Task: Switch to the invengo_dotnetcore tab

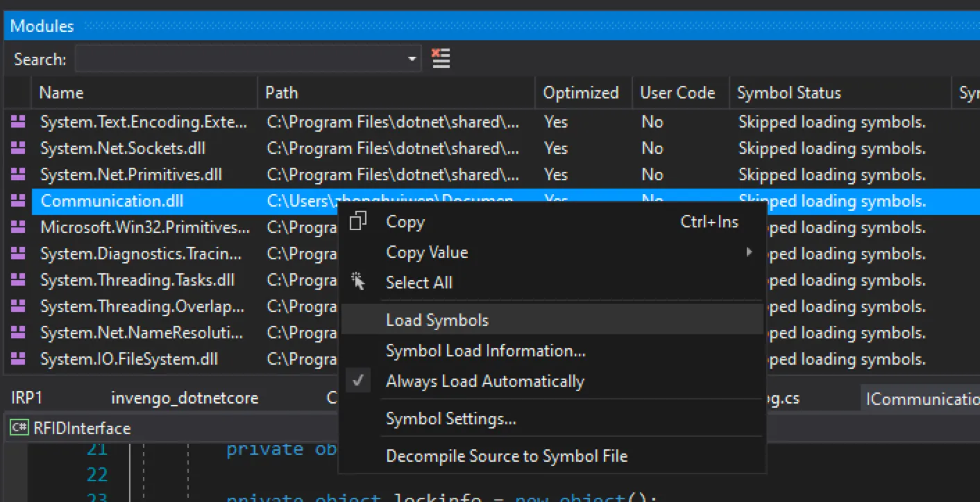Action: (x=185, y=398)
